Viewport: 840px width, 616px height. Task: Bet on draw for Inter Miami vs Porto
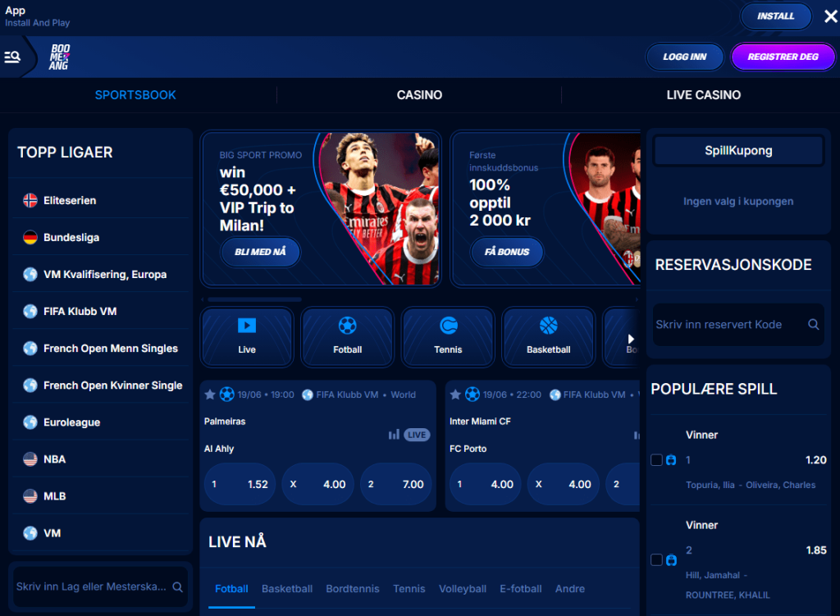point(563,484)
